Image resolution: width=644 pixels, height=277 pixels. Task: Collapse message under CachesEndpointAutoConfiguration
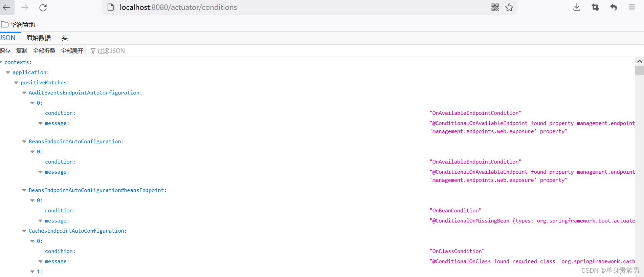(x=41, y=261)
